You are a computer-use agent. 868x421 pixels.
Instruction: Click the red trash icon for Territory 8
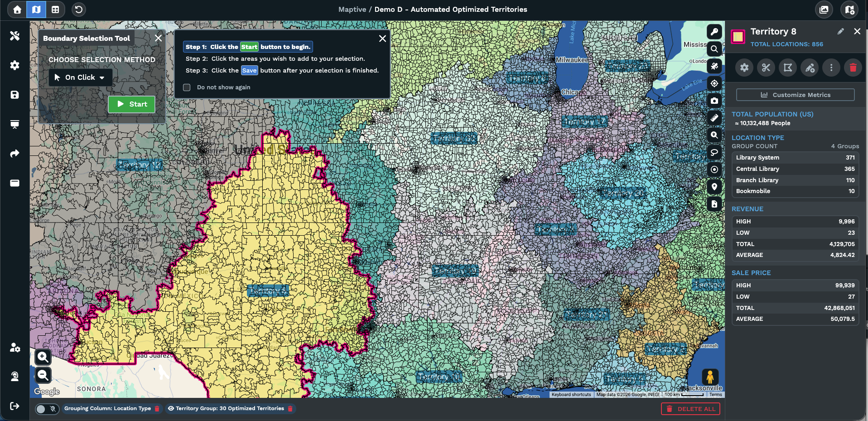click(853, 68)
